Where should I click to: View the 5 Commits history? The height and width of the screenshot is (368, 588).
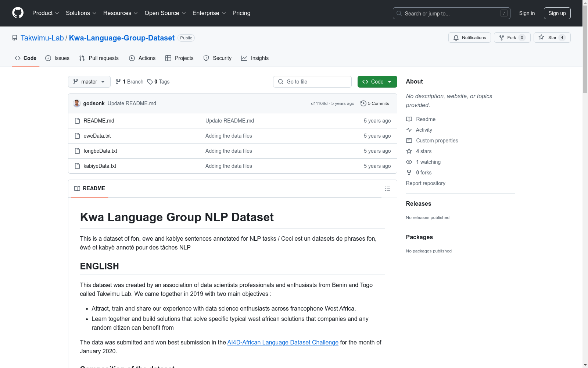(374, 103)
